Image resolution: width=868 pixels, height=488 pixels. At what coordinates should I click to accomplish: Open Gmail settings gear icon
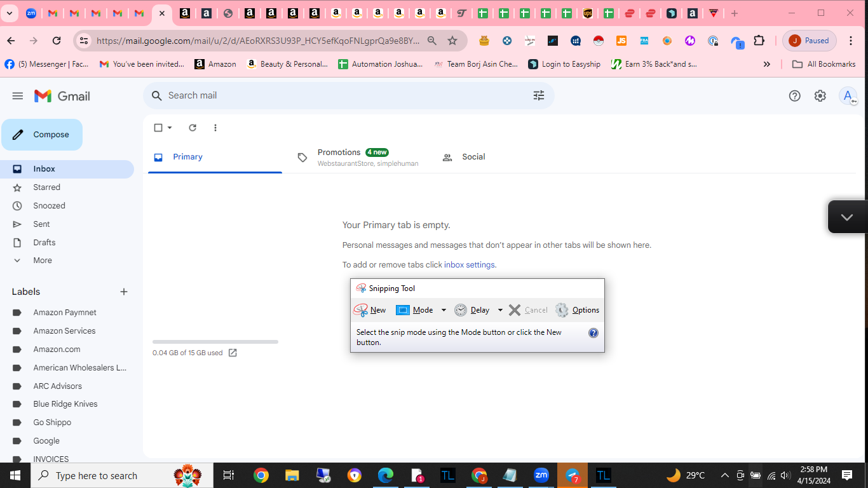point(820,96)
